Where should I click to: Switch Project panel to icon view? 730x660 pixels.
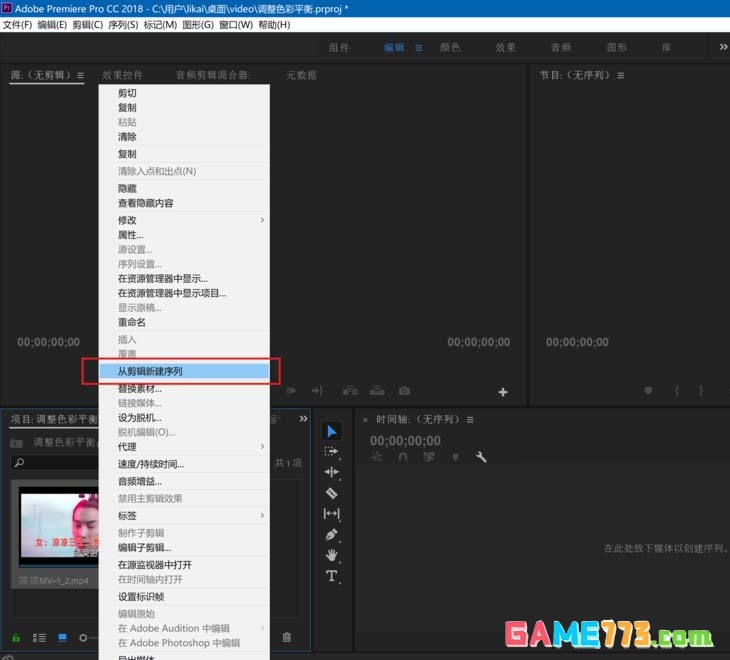click(x=62, y=637)
